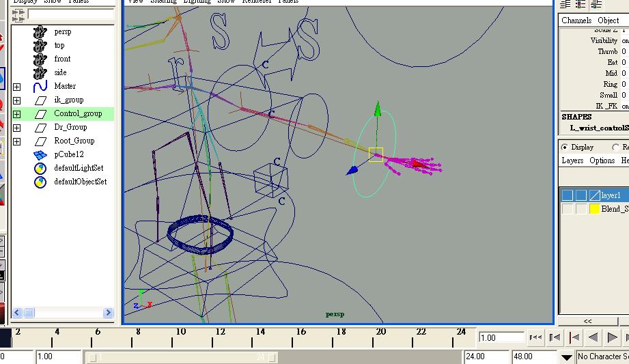Screen dimensions: 629x364
Task: Click the defaultLightSet icon
Action: pos(40,168)
